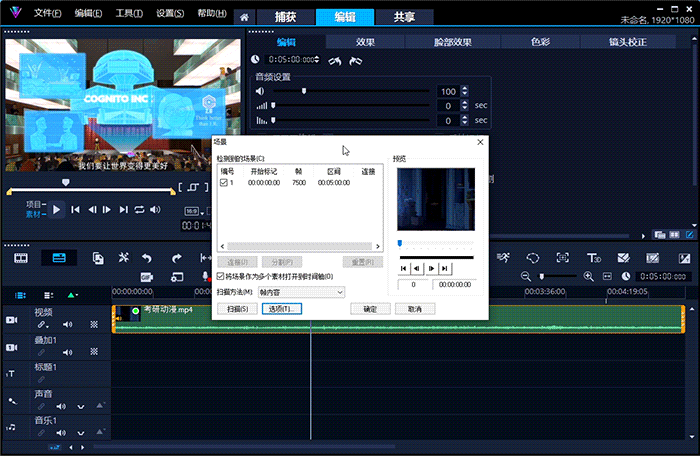Toggle open scenes as multiple clips checkbox
The image size is (700, 456).
click(221, 276)
